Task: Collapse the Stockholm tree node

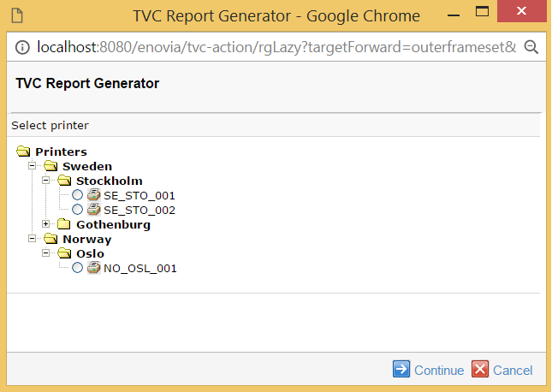Action: pos(46,181)
